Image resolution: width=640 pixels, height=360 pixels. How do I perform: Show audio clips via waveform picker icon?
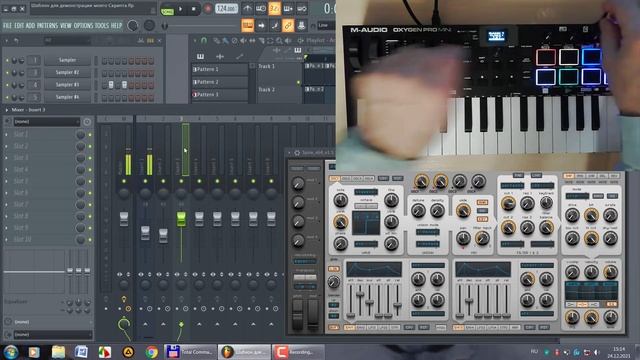[x=220, y=56]
